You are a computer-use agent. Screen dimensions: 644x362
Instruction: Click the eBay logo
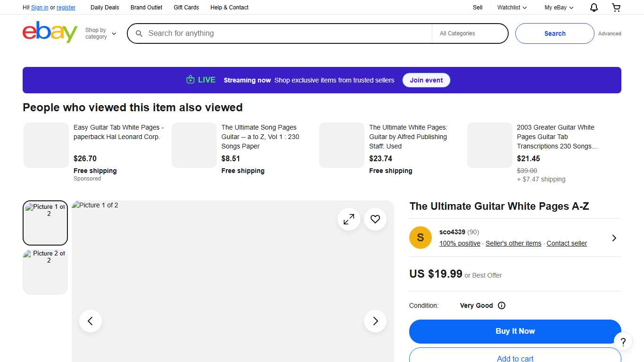50,32
